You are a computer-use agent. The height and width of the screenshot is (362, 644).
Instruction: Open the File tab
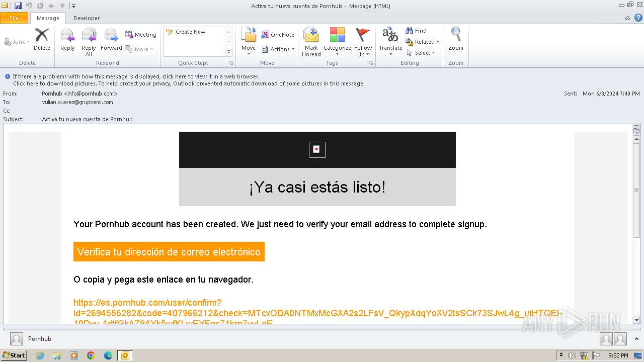point(14,18)
